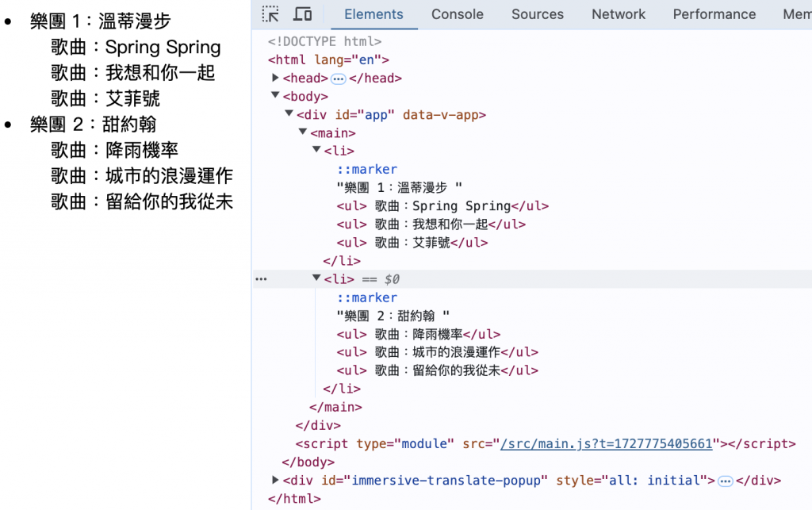Click the ellipsis inside the head tag
The height and width of the screenshot is (510, 812).
click(338, 79)
